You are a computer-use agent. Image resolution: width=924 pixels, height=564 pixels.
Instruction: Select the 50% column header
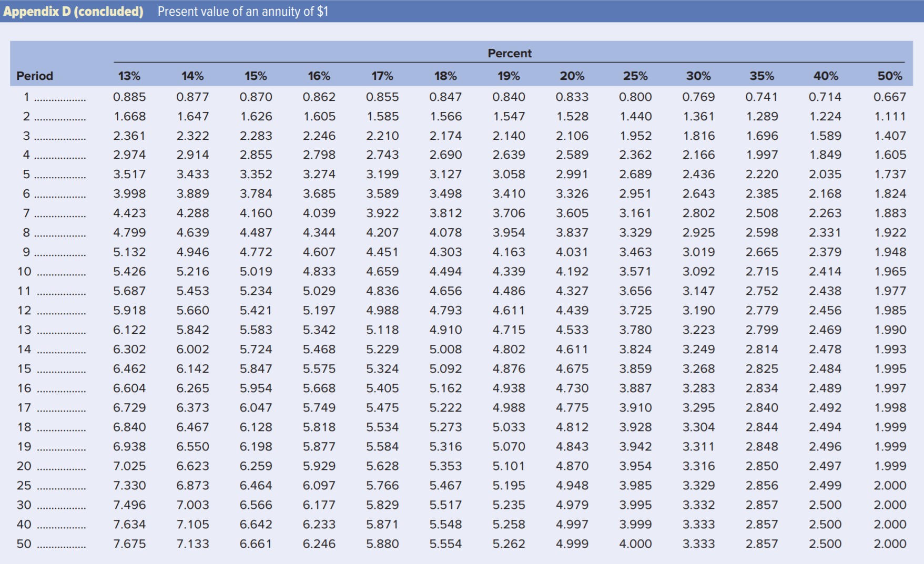890,76
